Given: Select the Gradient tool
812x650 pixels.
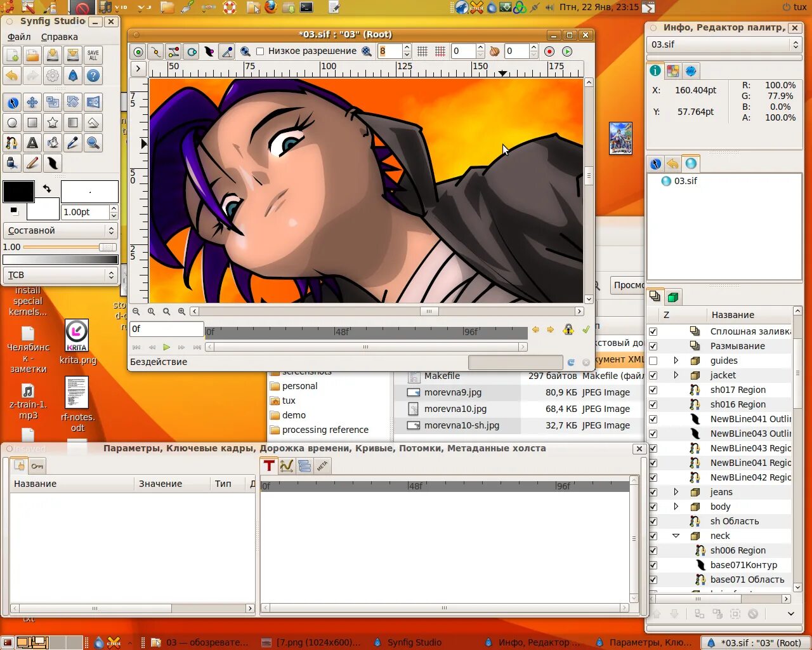Looking at the screenshot, I should (x=73, y=123).
